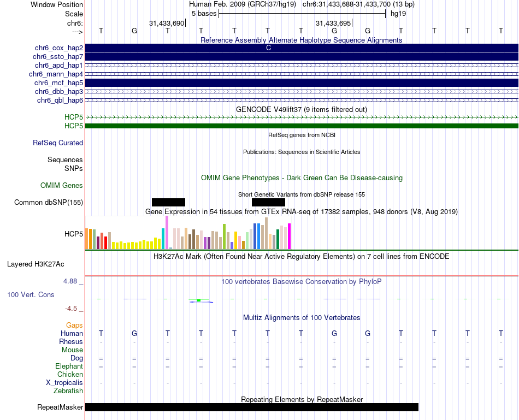Screen dimensions: 519x420
Task: Click the Sequences SNPs track label
Action: [x=65, y=164]
